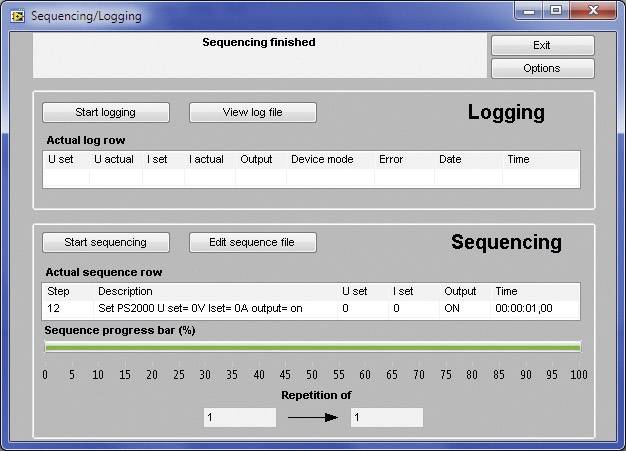Image resolution: width=626 pixels, height=451 pixels.
Task: Click the Sequencing finished status message
Action: pyautogui.click(x=259, y=42)
